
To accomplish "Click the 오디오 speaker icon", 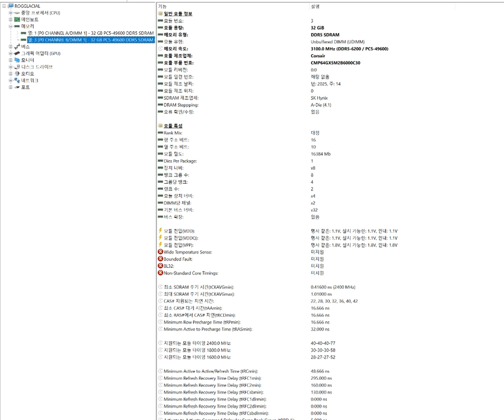I will 17,73.
